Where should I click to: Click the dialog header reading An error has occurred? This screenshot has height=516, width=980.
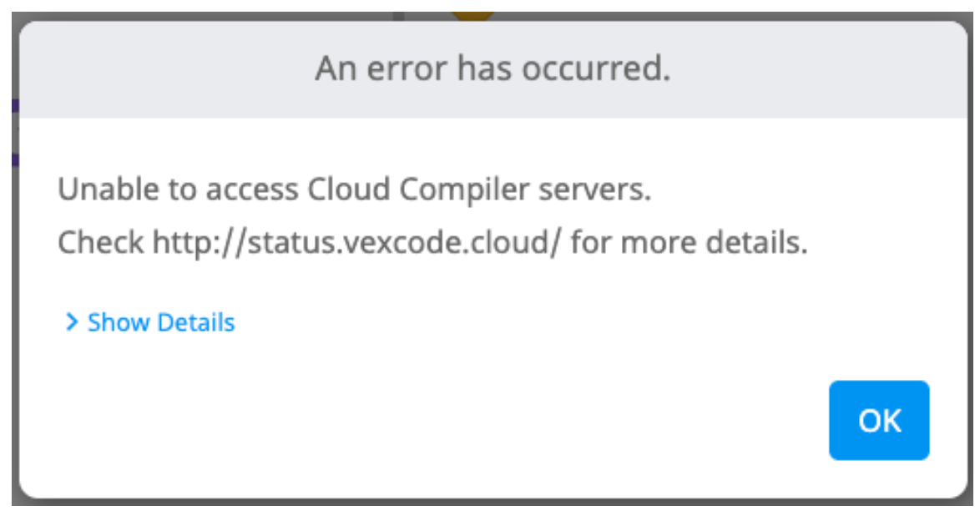tap(490, 68)
